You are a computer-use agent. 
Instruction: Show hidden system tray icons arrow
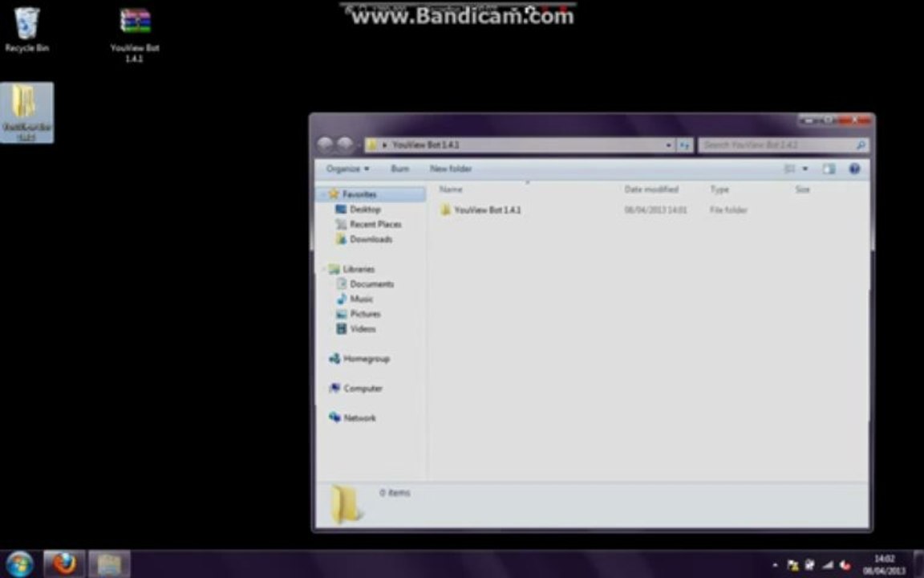775,565
